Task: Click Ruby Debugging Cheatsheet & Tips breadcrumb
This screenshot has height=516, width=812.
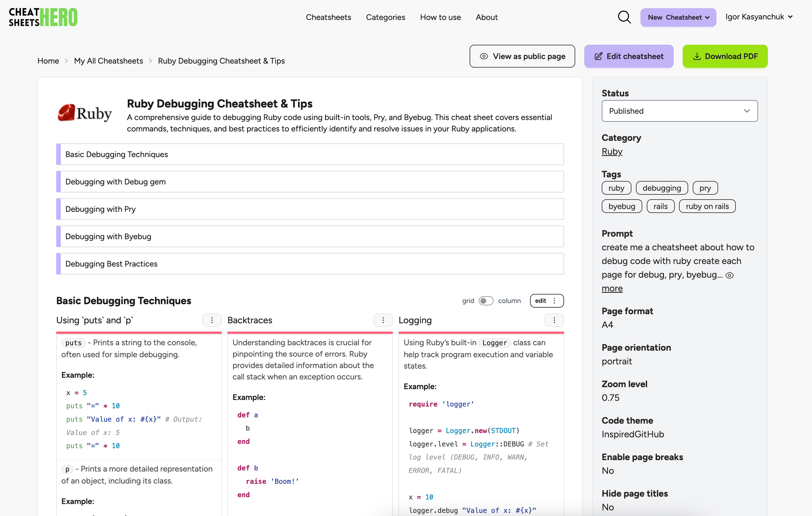Action: (x=221, y=61)
